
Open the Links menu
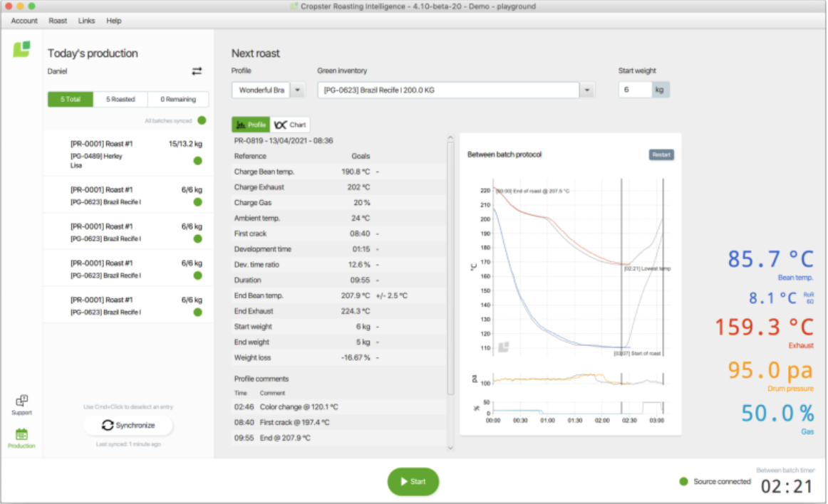point(87,21)
